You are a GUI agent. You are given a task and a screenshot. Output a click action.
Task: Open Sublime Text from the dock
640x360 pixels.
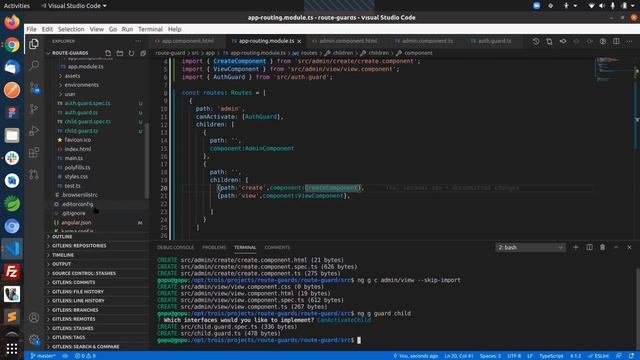pyautogui.click(x=12, y=317)
